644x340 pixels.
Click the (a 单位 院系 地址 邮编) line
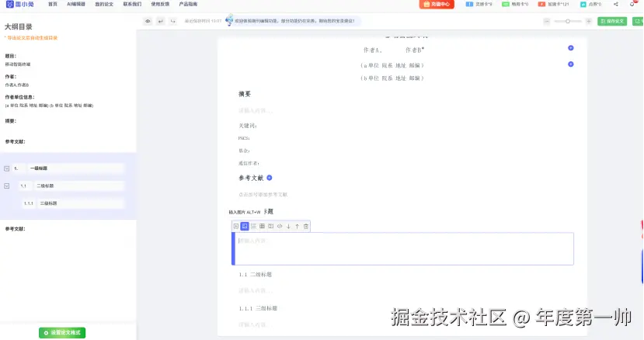coord(392,65)
